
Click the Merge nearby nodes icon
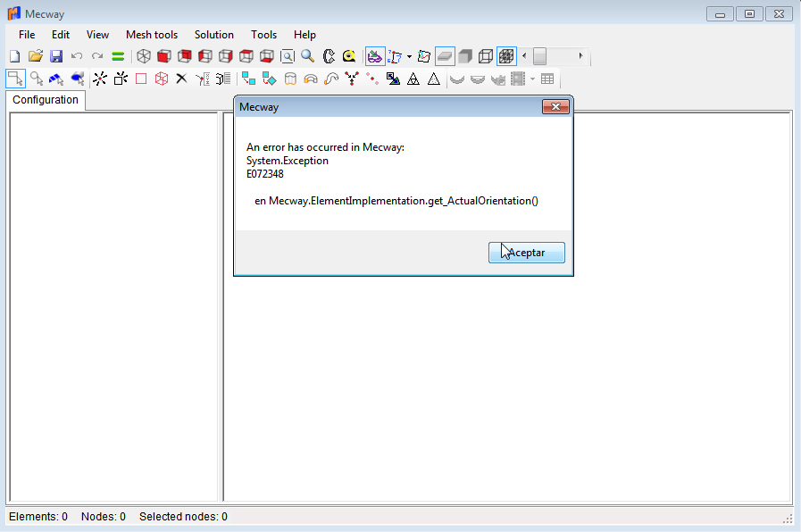pyautogui.click(x=352, y=79)
